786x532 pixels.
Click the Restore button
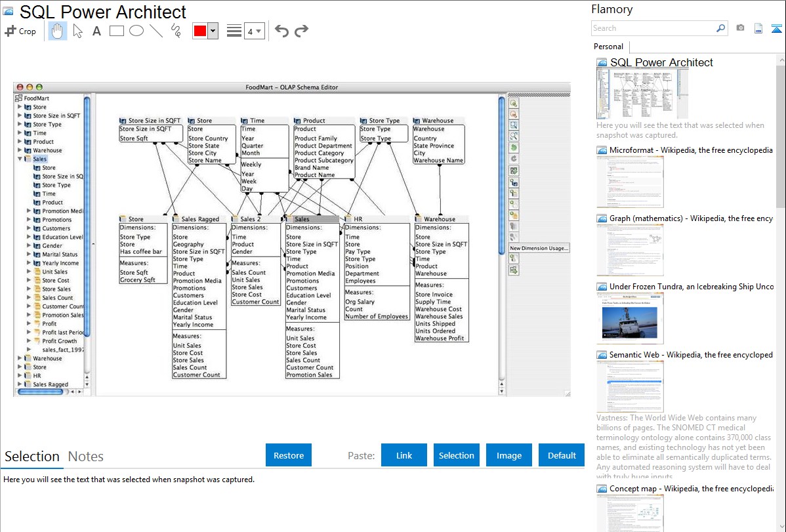tap(289, 455)
